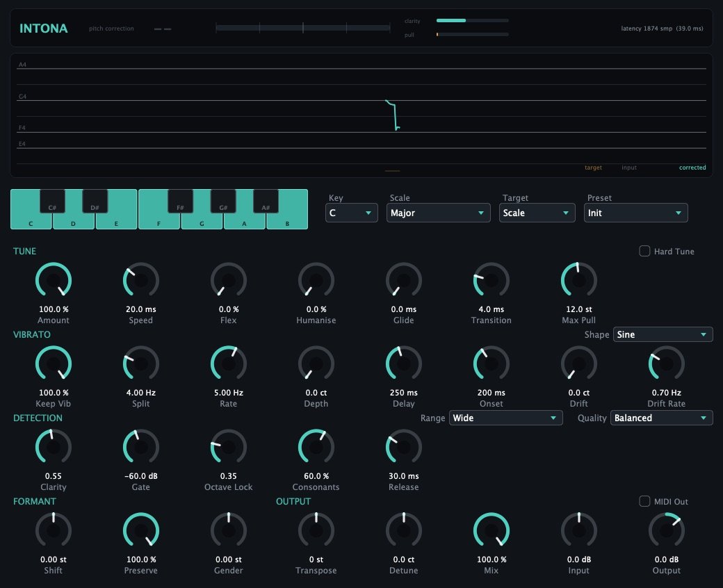The image size is (723, 588).
Task: Open the Target dropdown showing Scale
Action: coord(537,213)
